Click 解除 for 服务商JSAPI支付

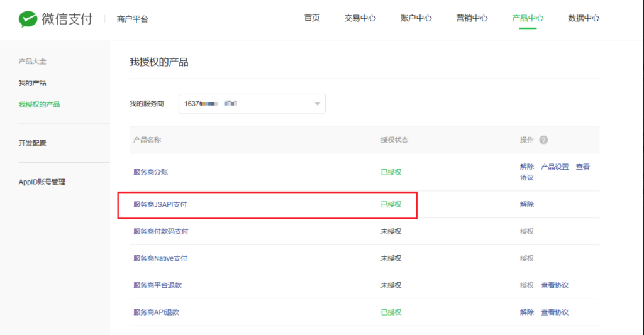pos(526,204)
